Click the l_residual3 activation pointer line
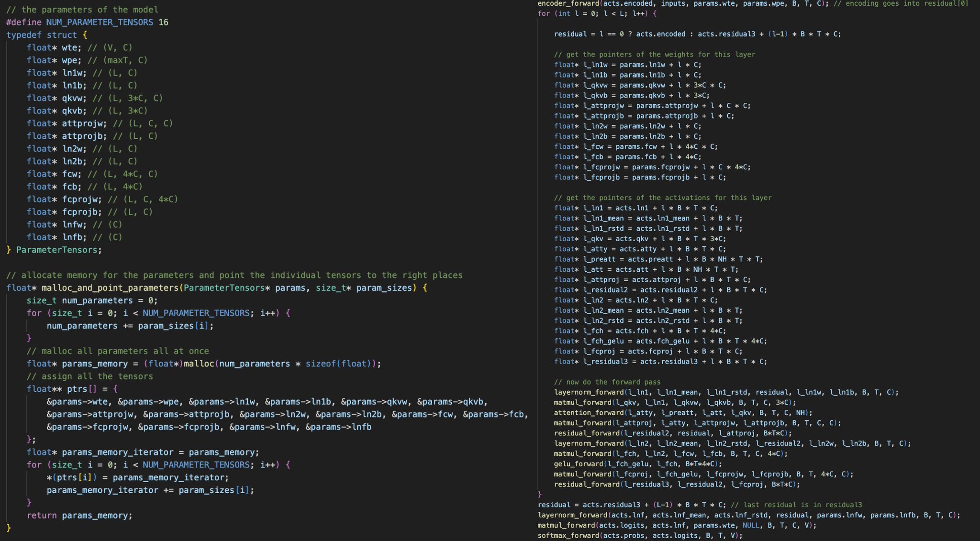980x541 pixels. click(660, 362)
